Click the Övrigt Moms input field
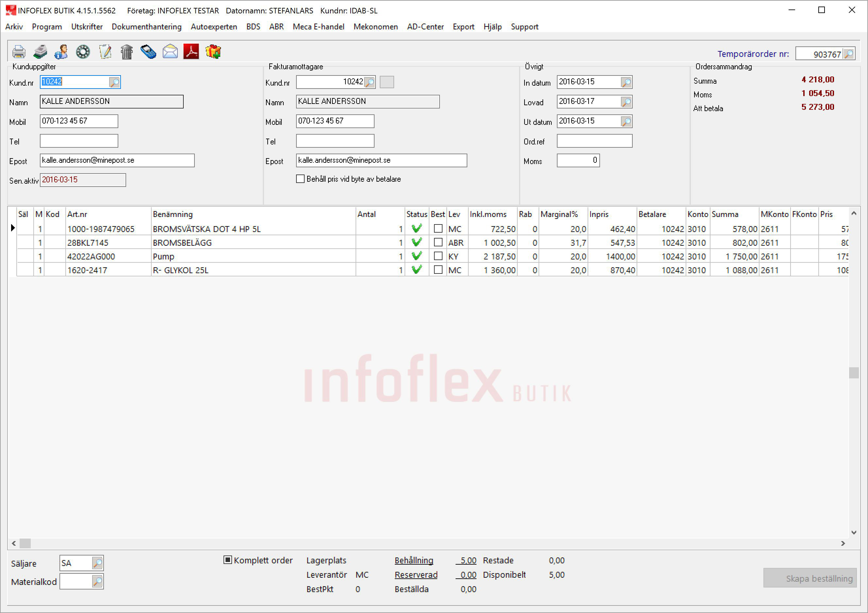Viewport: 868px width, 613px height. (578, 161)
